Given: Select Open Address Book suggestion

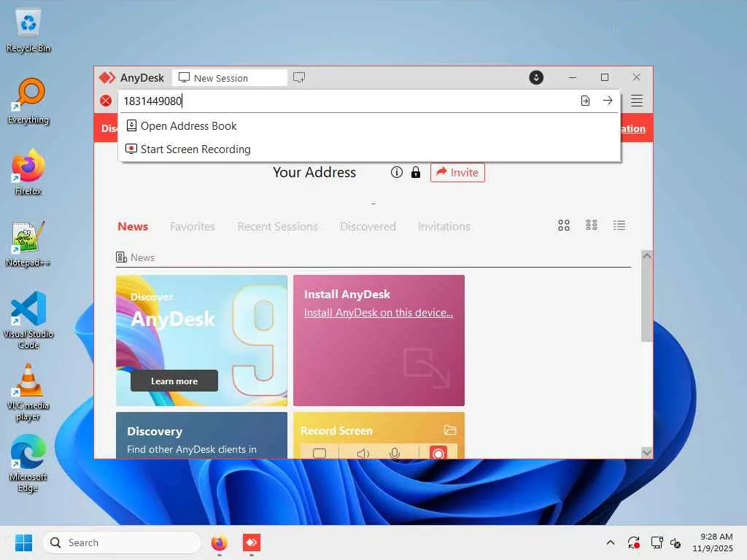Looking at the screenshot, I should 369,125.
